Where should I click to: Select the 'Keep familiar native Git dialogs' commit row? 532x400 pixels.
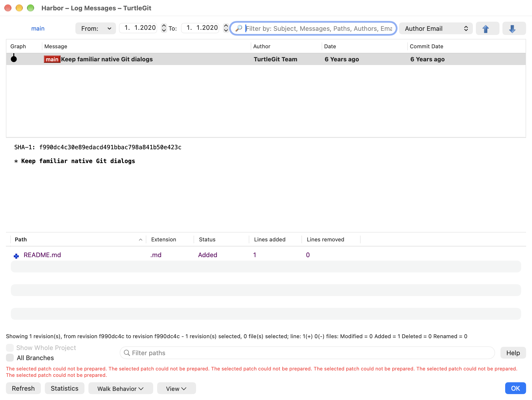coord(266,59)
